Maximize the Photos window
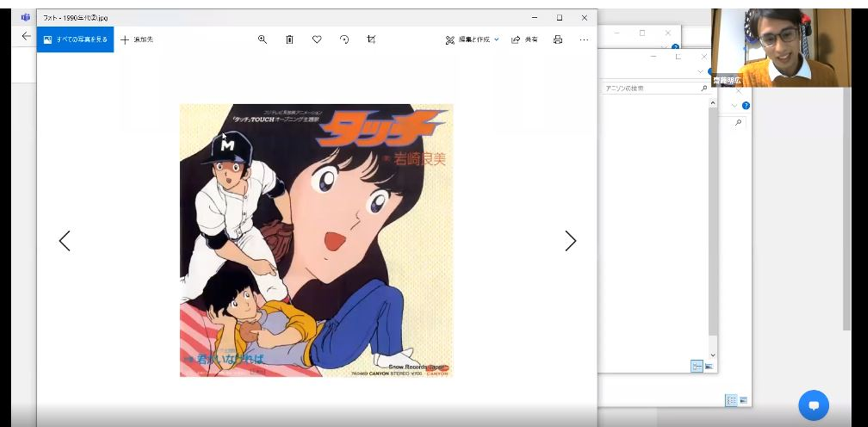Image resolution: width=868 pixels, height=427 pixels. tap(559, 18)
